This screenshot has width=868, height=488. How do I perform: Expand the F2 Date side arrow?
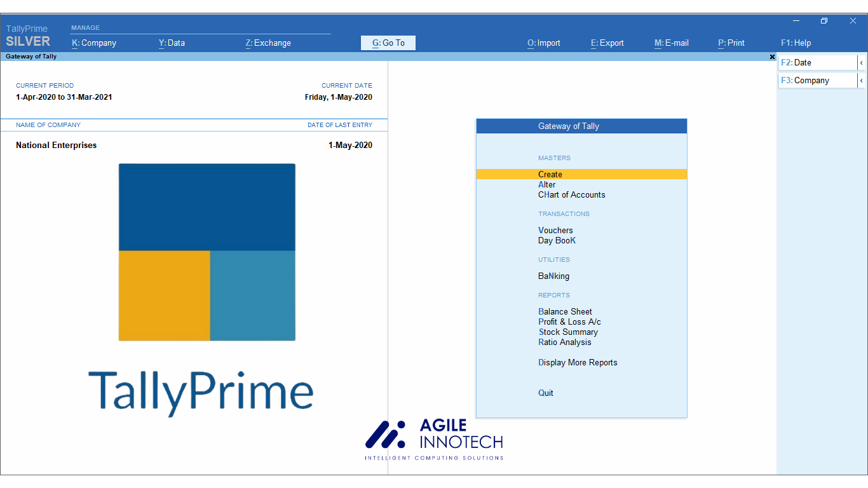(861, 62)
